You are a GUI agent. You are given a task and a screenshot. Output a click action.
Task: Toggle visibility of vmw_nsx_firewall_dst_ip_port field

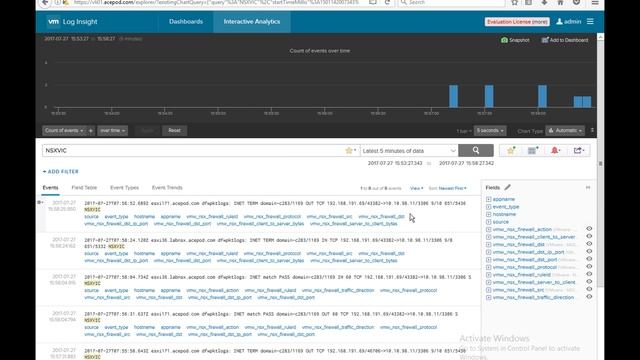pyautogui.click(x=589, y=251)
